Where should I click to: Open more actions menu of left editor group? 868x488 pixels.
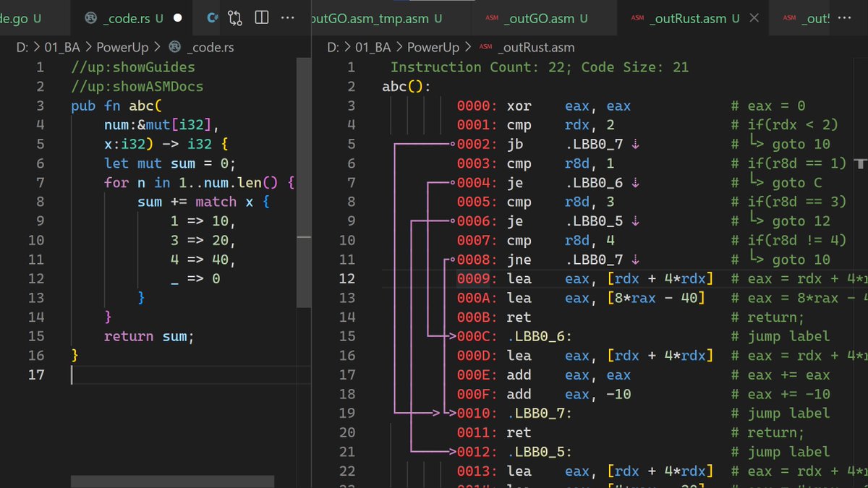pyautogui.click(x=288, y=17)
